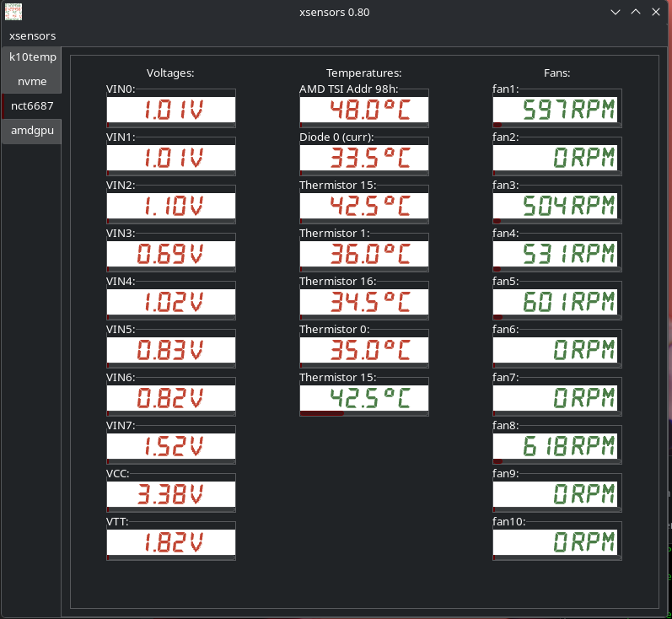
Task: Click the green Thermistor 15 reading 42.5°C
Action: [364, 398]
